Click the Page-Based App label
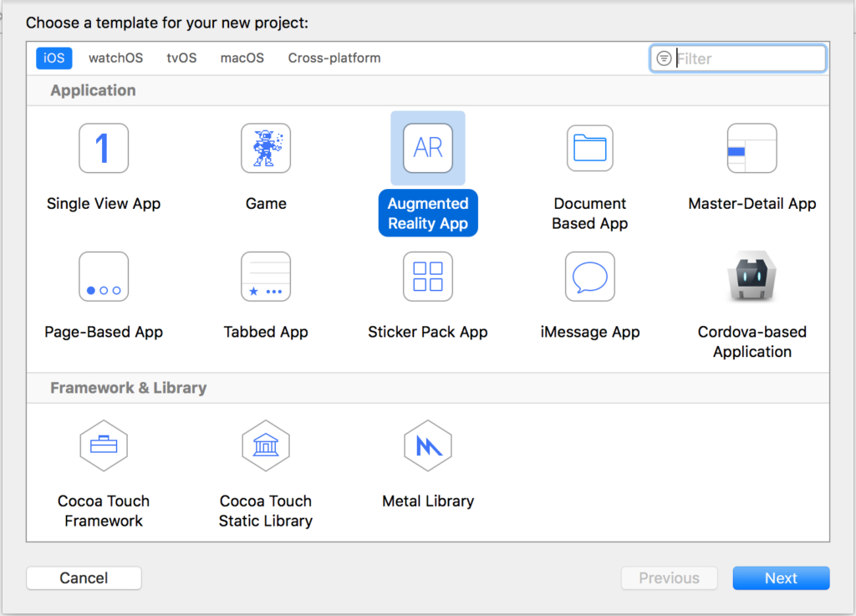The image size is (856, 616). tap(104, 332)
